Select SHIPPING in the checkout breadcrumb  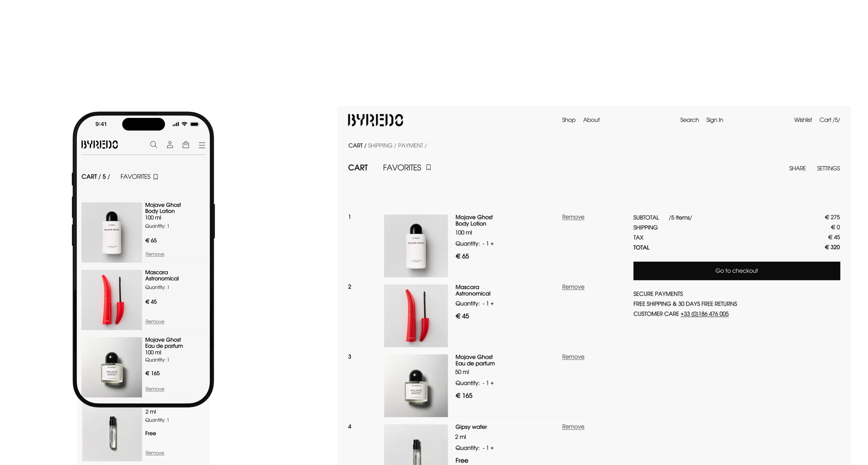click(x=380, y=145)
